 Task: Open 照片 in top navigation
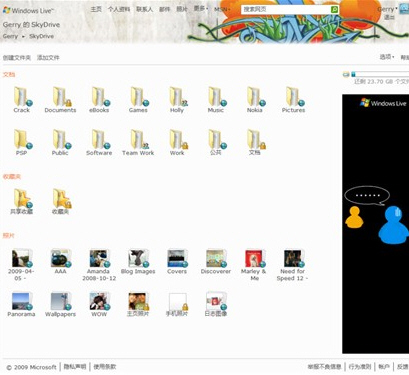182,9
